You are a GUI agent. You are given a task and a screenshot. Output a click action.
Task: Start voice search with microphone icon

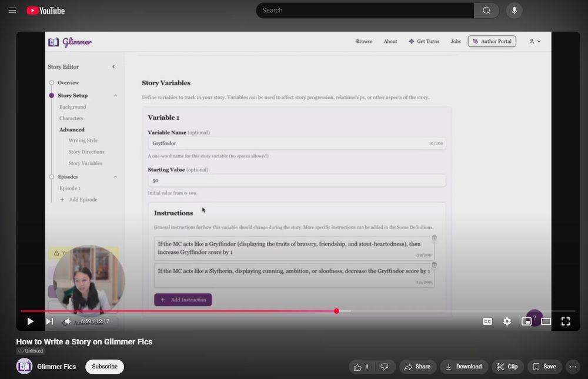pos(514,11)
